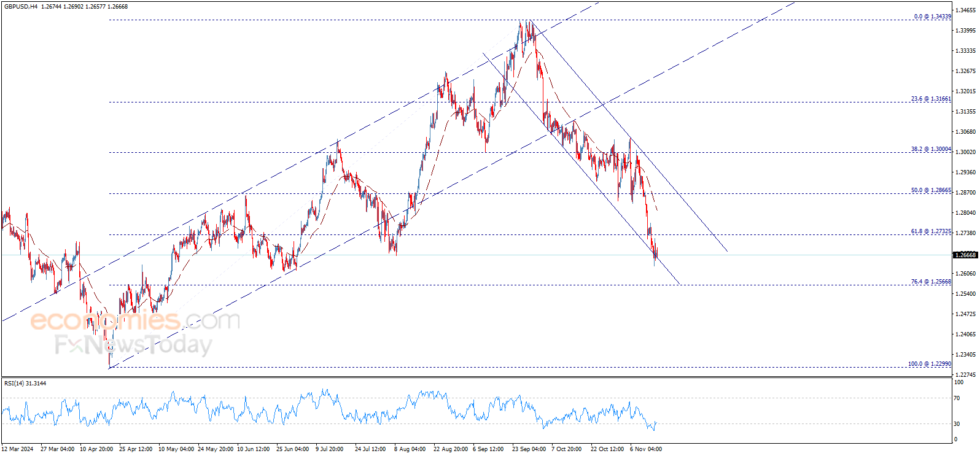Click the 25 Jun 04:00 time label
The image size is (980, 456).
click(x=293, y=449)
